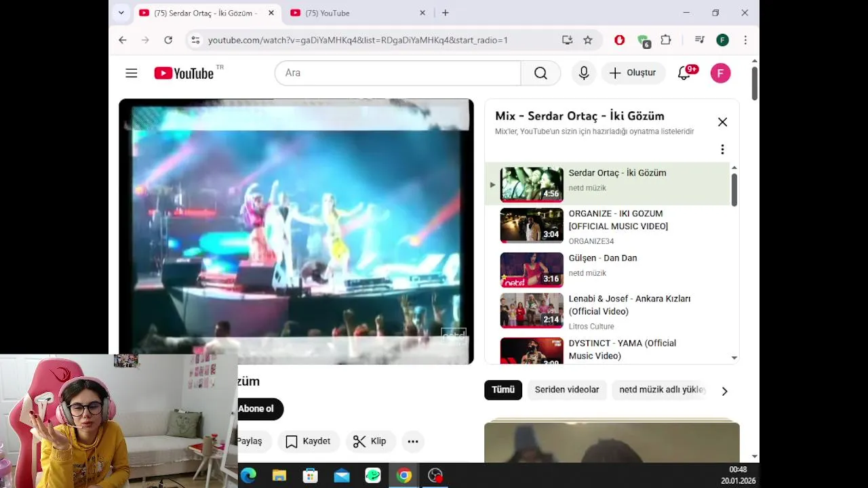This screenshot has height=488, width=868.
Task: Select Gülşen - Dan Dan video title
Action: pyautogui.click(x=603, y=258)
